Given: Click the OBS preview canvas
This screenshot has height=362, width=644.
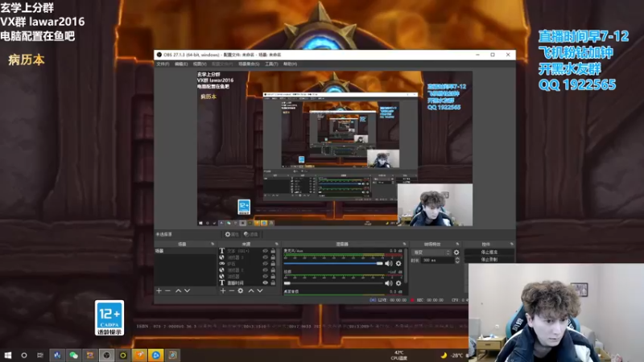Looking at the screenshot, I should (335, 149).
